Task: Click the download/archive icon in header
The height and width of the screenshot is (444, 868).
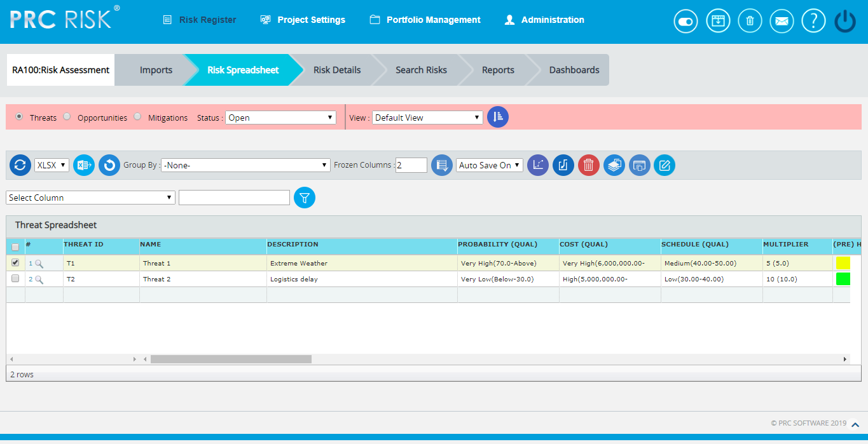Action: point(719,21)
